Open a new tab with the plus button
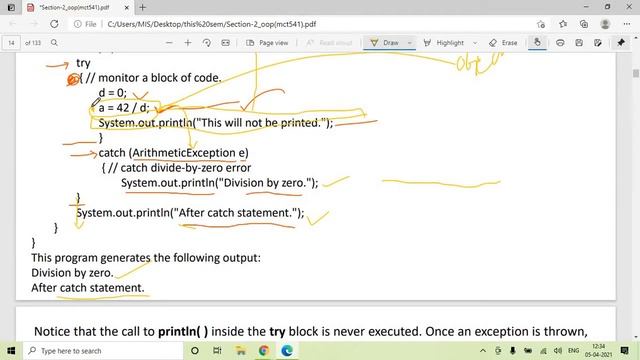Screen dimensions: 640x360 tap(142, 7)
